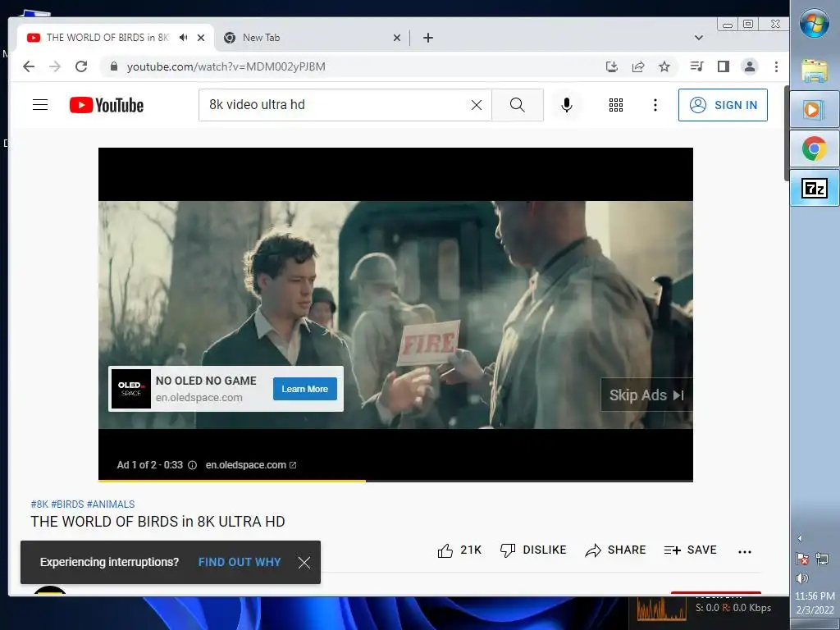840x630 pixels.
Task: Open the Chrome three-dot menu
Action: pos(776,66)
